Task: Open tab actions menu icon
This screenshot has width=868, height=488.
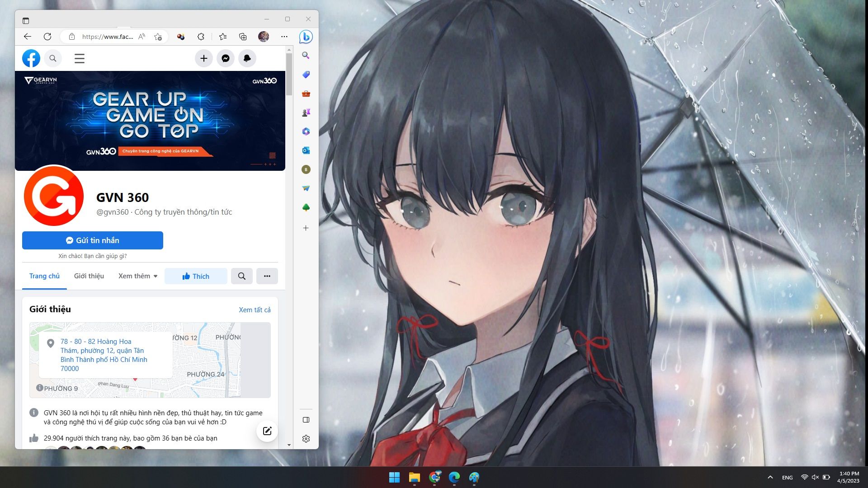Action: pos(26,20)
